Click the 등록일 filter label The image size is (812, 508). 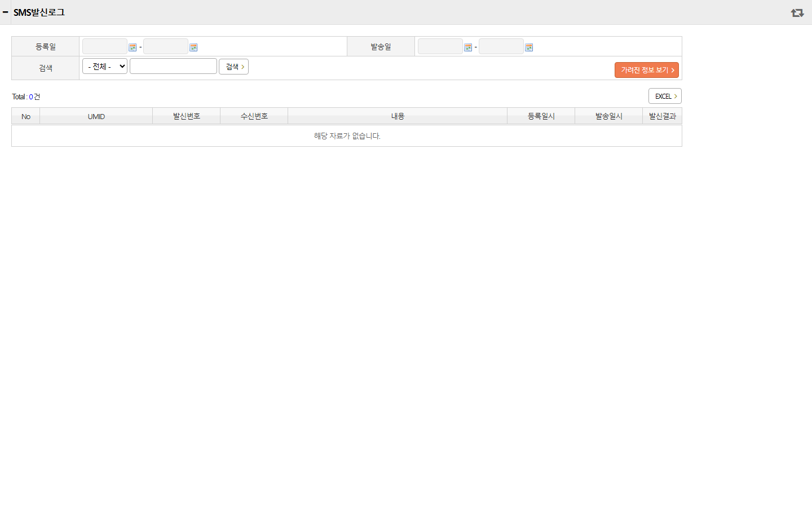tap(46, 47)
